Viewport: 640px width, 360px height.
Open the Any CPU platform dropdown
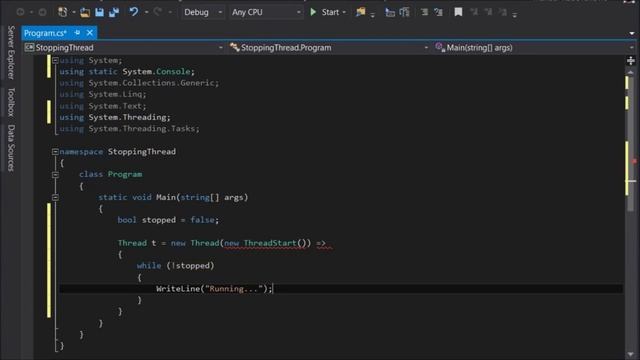[x=266, y=12]
